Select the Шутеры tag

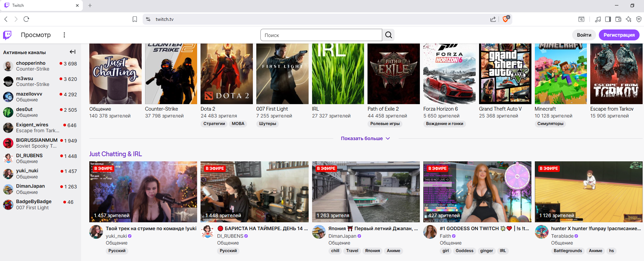(x=268, y=124)
